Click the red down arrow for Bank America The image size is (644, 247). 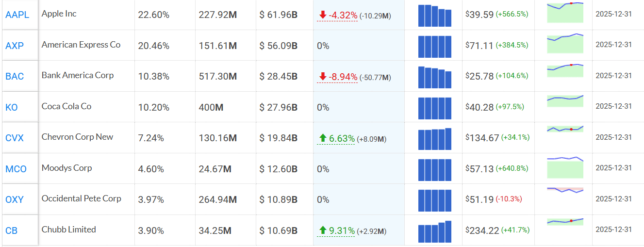click(x=323, y=77)
